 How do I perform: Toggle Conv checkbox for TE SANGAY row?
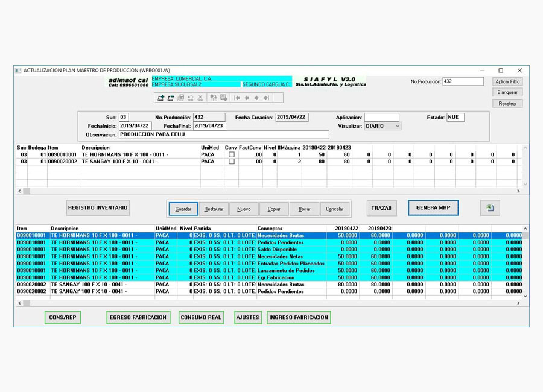point(231,162)
